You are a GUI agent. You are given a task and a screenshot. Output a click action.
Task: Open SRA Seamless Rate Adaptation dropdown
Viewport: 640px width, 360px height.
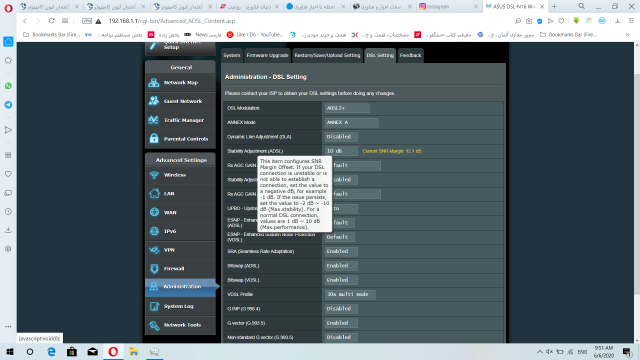pyautogui.click(x=341, y=251)
